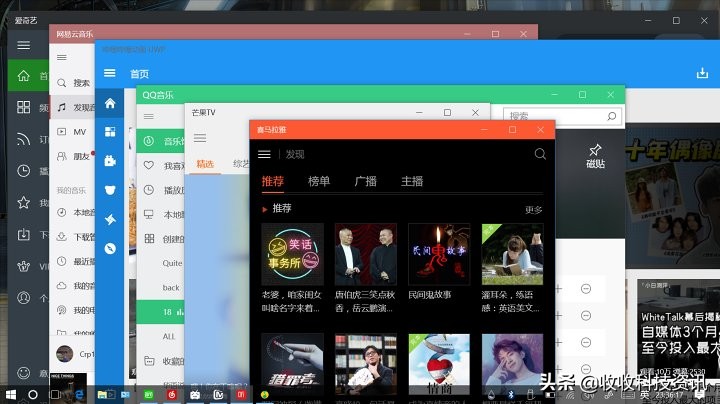
Task: Open File Explorer on the taskbar
Action: 102,394
